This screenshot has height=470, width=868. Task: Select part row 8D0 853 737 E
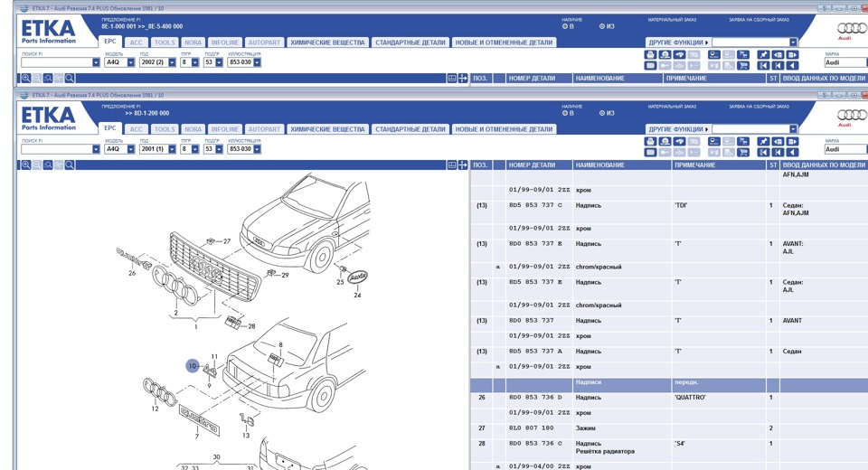tap(669, 247)
